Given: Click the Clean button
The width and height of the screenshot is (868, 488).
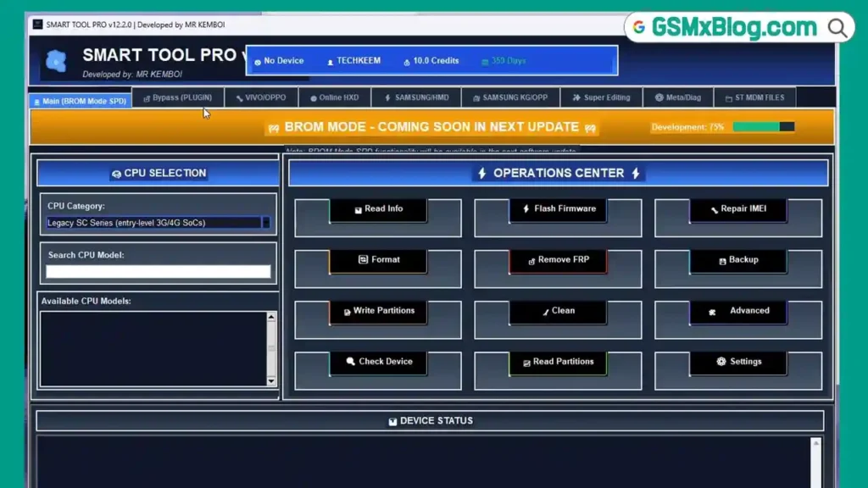Looking at the screenshot, I should click(558, 312).
